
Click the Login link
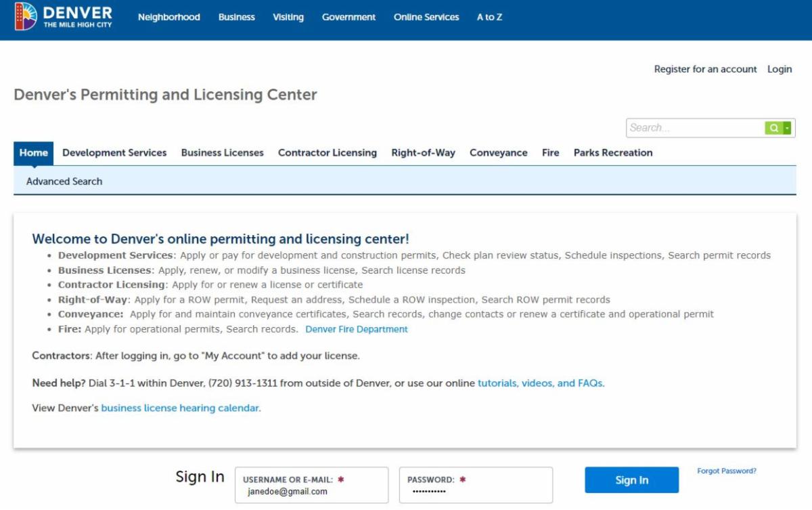tap(780, 69)
